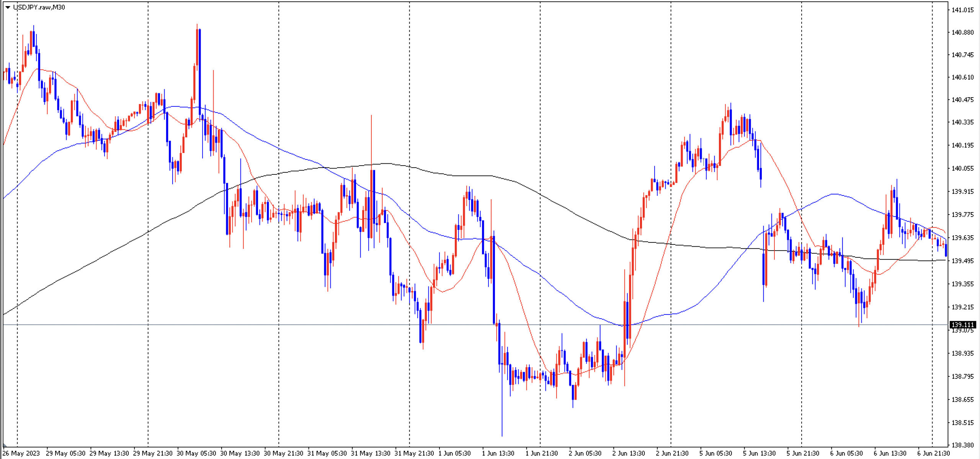The image size is (980, 459).
Task: Pick the 140.475 value on the price scale
Action: tap(962, 100)
